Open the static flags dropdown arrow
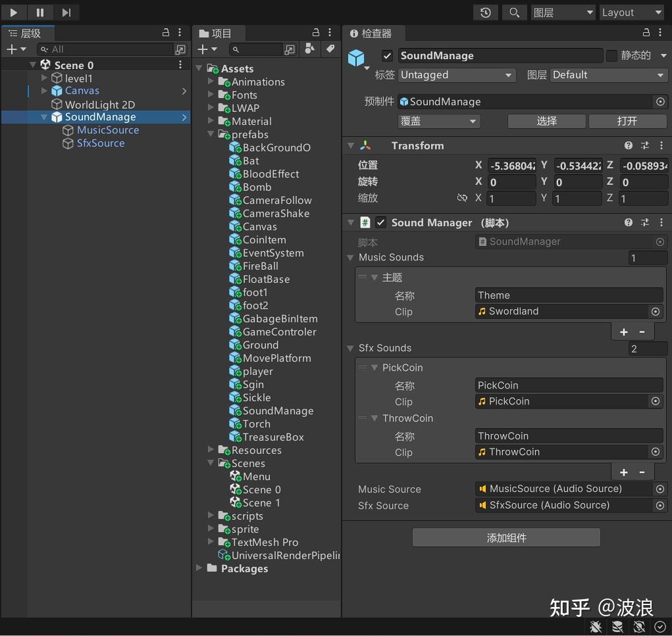The height and width of the screenshot is (636, 672). click(x=663, y=56)
